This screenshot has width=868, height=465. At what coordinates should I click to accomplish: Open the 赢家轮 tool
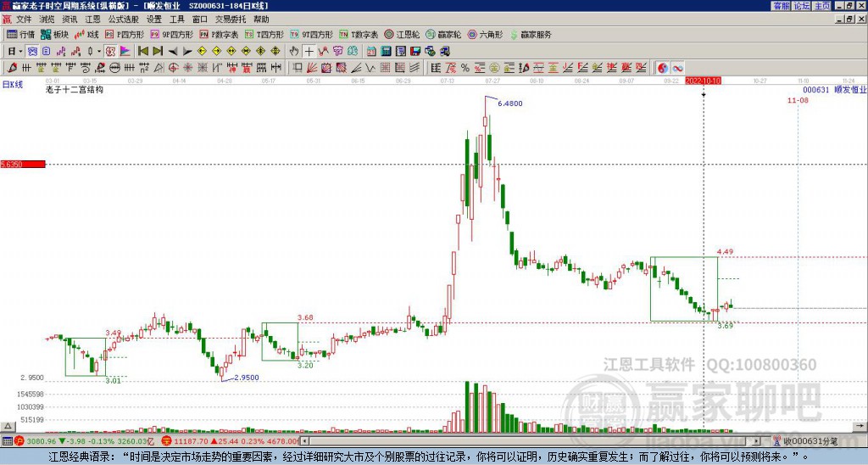[x=444, y=34]
